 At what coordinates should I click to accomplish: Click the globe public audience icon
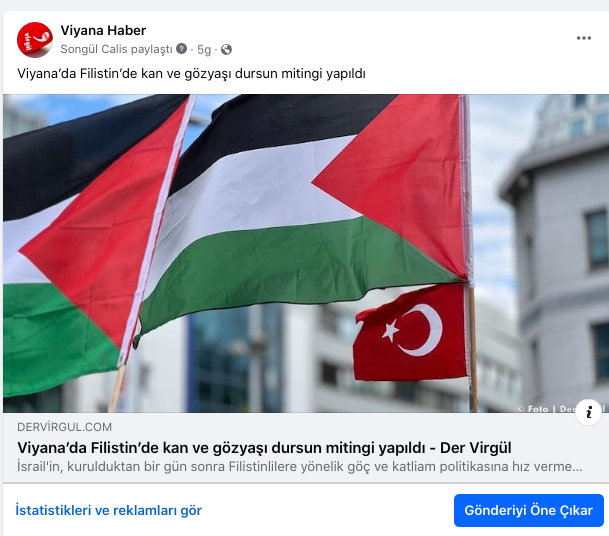click(226, 49)
